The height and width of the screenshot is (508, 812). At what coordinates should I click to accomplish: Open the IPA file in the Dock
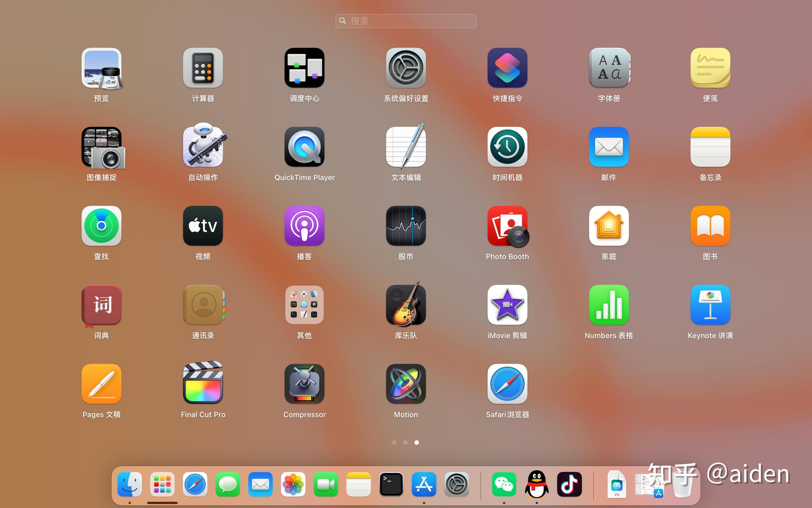pyautogui.click(x=617, y=484)
